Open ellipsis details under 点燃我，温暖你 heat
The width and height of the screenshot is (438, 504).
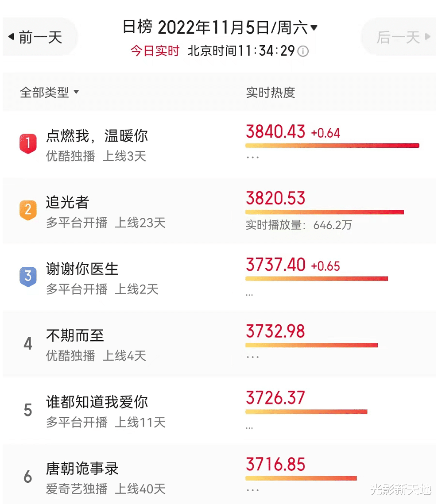click(x=253, y=158)
